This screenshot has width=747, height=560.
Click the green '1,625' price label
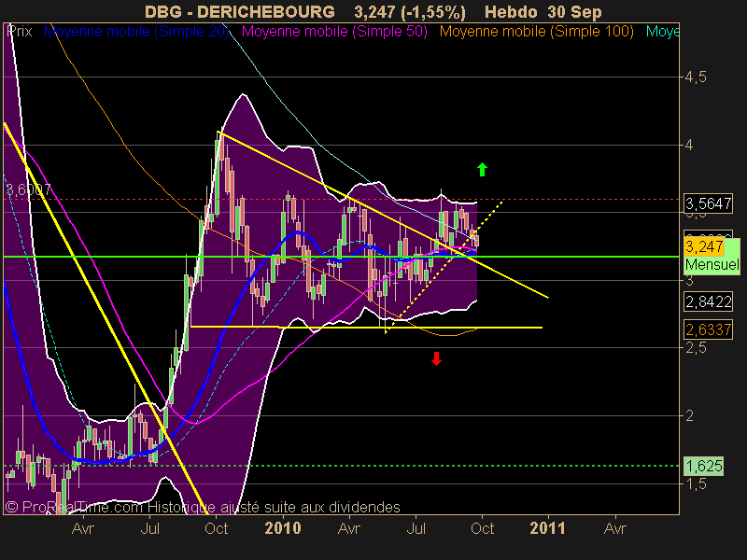(704, 466)
